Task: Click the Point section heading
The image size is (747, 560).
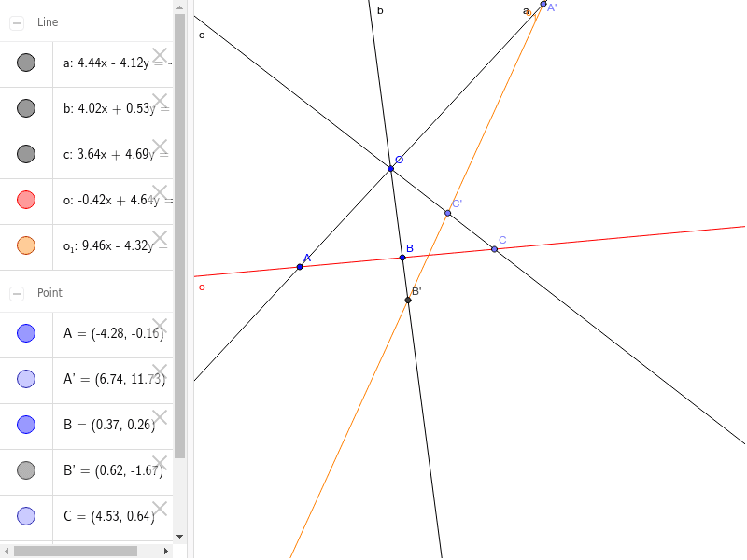Action: [49, 293]
